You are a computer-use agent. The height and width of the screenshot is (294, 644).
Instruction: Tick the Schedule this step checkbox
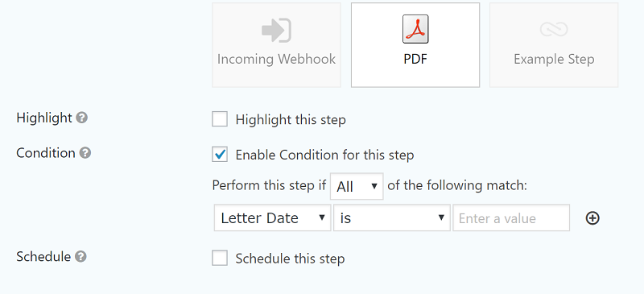click(220, 259)
